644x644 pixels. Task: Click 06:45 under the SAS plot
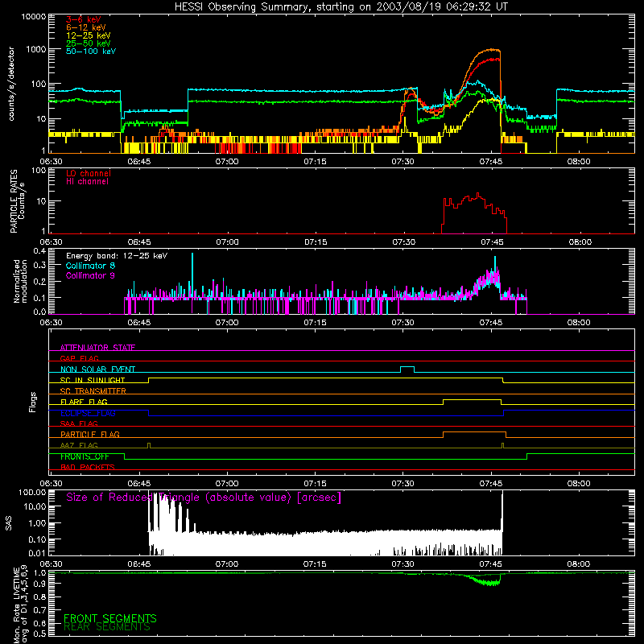pos(138,564)
